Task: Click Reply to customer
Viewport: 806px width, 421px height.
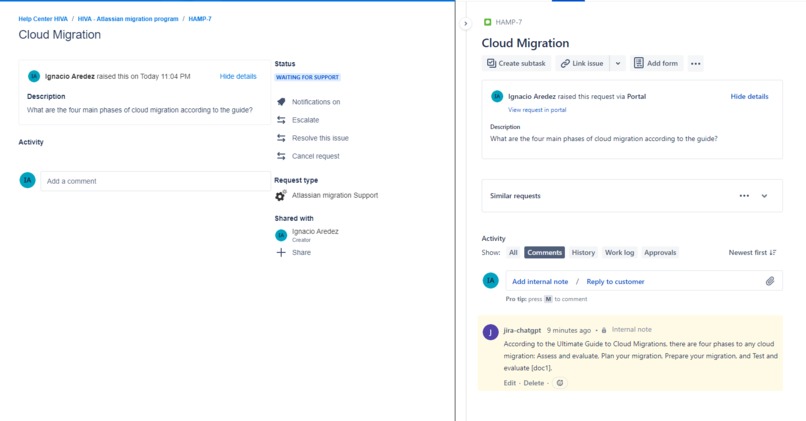Action: click(x=615, y=282)
